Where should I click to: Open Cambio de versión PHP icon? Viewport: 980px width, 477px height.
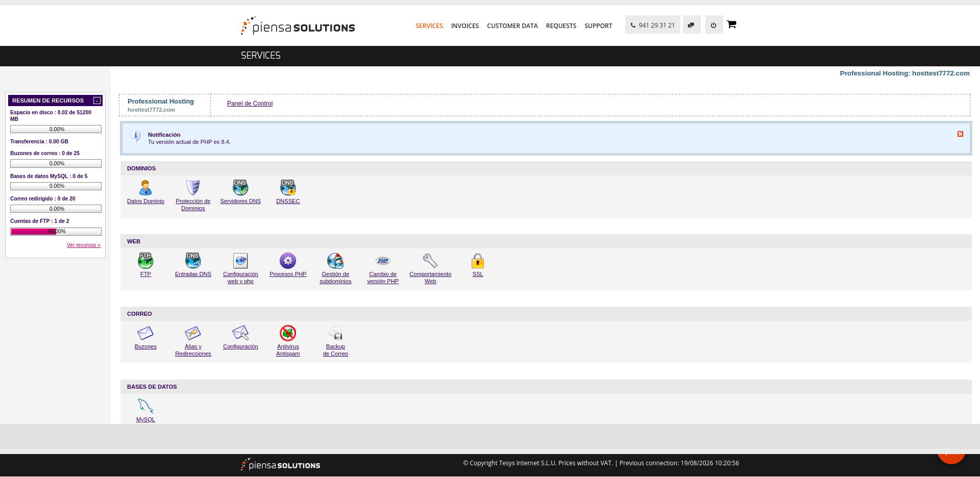383,261
